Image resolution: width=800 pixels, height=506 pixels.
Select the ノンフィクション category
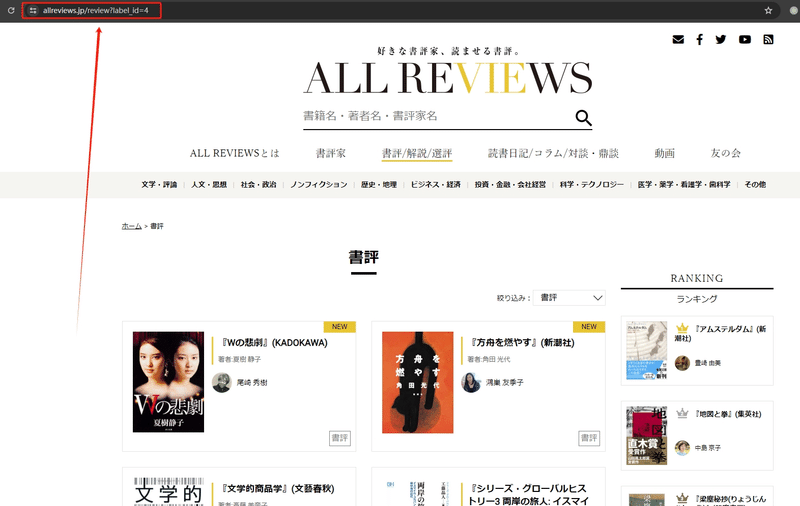(318, 185)
